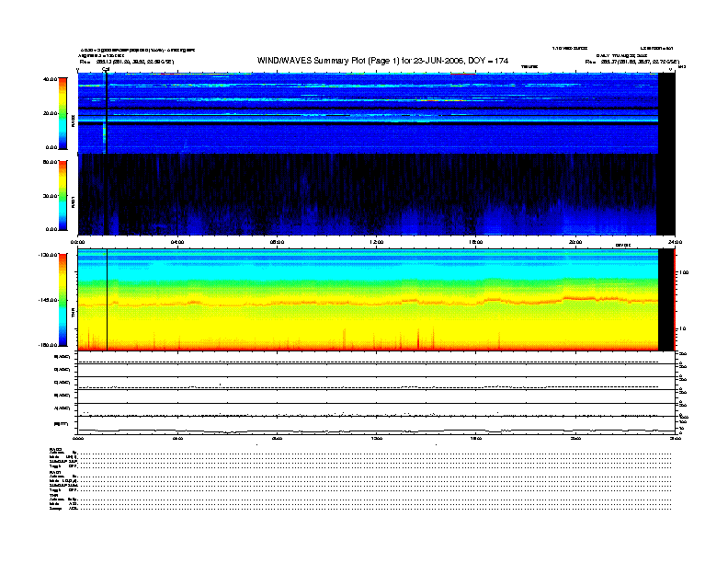Click the red burst at the top of RAD2 near 15:00

click(x=463, y=74)
